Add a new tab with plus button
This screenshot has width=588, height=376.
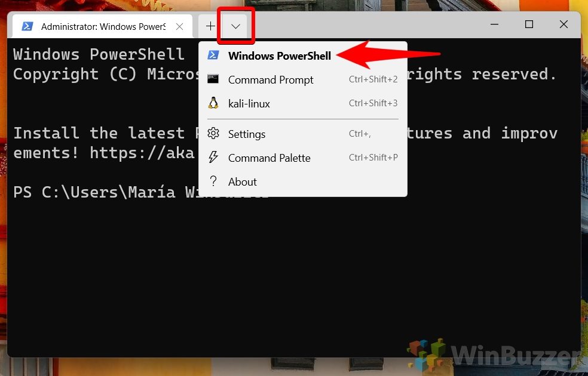pyautogui.click(x=211, y=26)
